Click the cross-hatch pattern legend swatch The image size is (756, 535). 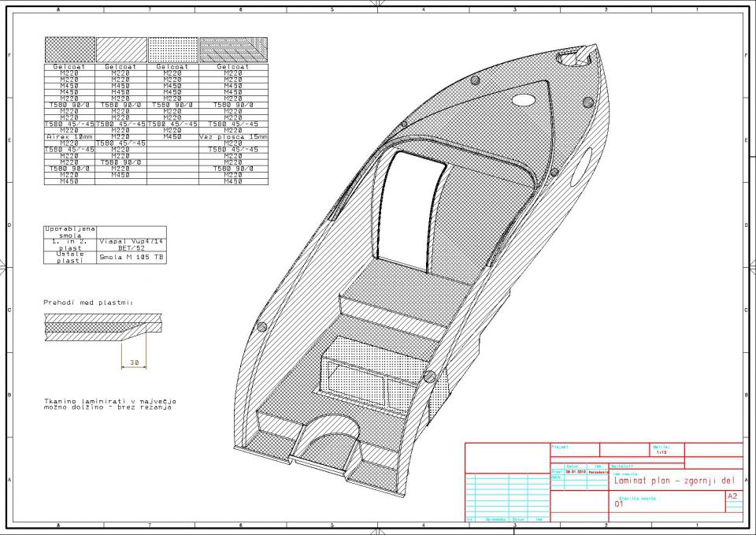(x=69, y=50)
